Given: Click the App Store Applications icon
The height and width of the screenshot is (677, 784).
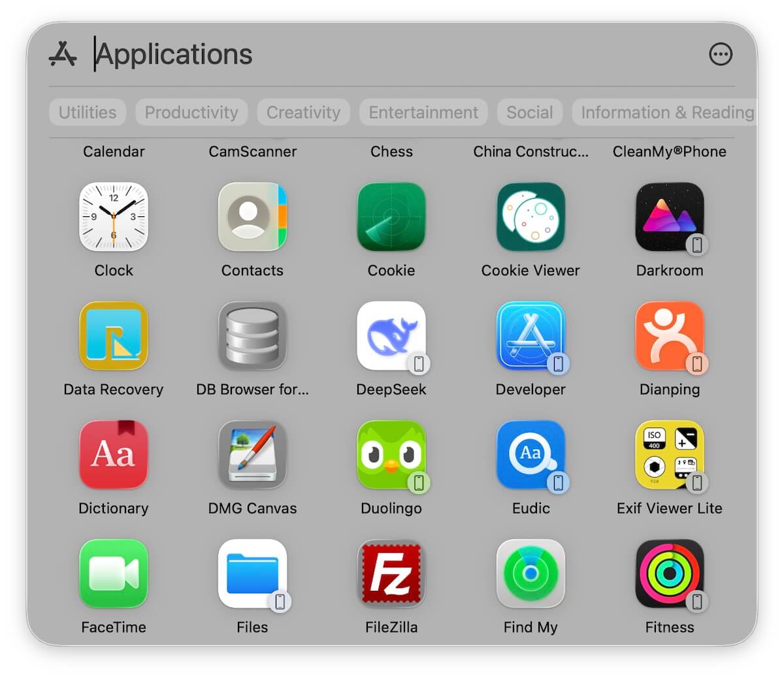Looking at the screenshot, I should (x=63, y=54).
